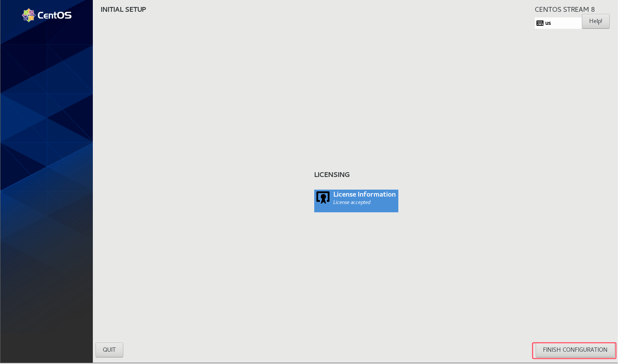Click the INITIAL SETUP title
Screen dimensions: 618x364
pos(123,10)
